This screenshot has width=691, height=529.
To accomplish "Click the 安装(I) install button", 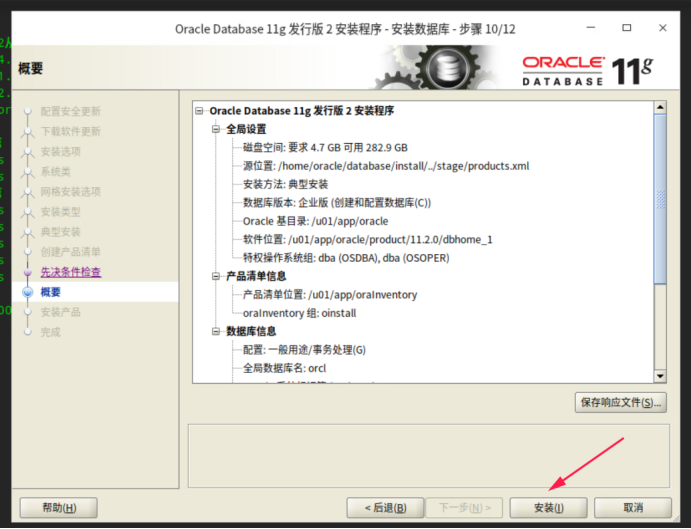I will coord(548,508).
